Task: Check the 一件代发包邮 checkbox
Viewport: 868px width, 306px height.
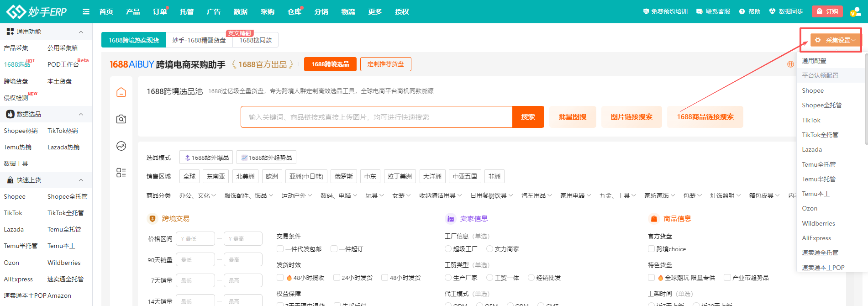Action: coord(280,249)
